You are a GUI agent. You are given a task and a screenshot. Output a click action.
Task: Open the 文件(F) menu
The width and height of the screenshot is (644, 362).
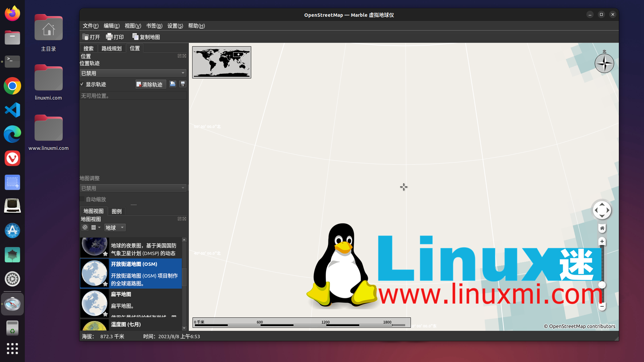[91, 26]
